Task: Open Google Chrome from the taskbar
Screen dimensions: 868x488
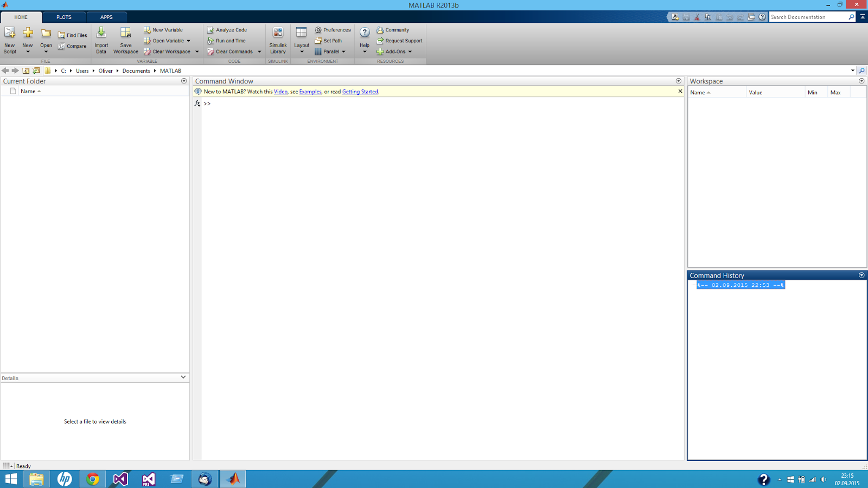Action: [92, 479]
